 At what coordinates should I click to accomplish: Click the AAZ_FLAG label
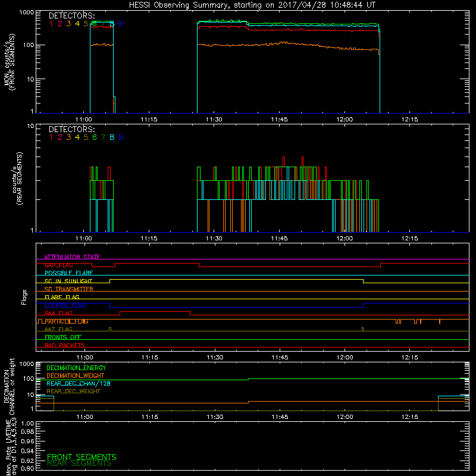coord(58,330)
